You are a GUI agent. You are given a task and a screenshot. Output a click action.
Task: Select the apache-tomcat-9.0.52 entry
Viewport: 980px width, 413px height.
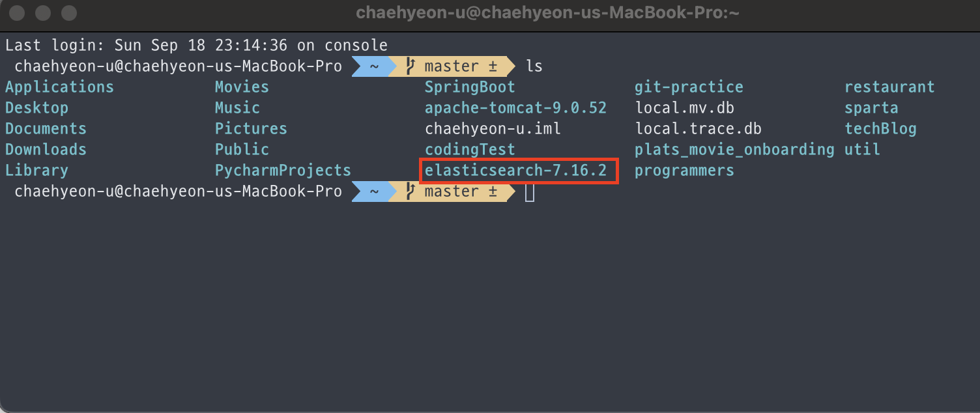[515, 108]
